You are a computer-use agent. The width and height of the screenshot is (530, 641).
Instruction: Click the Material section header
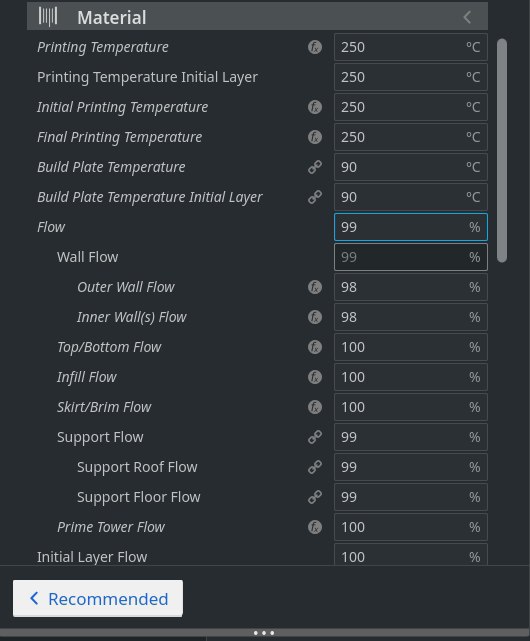[x=257, y=16]
